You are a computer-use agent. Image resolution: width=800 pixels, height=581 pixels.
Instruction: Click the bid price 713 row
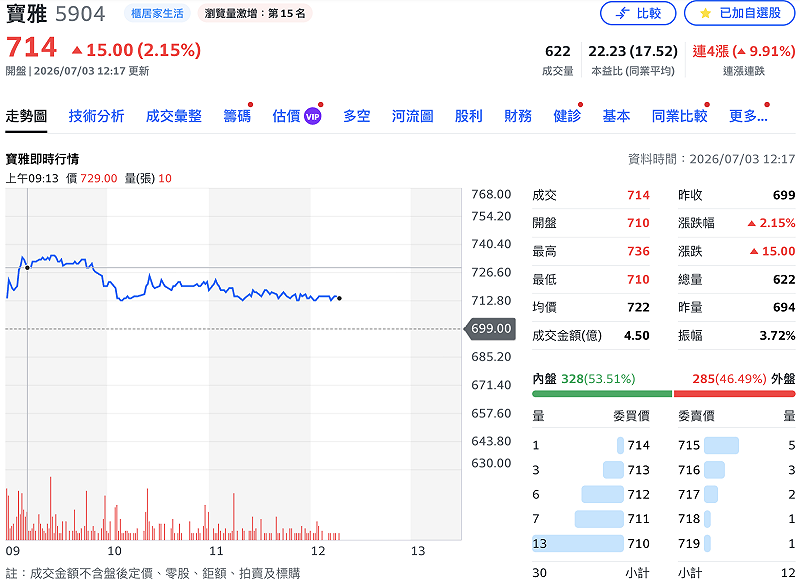click(x=591, y=470)
